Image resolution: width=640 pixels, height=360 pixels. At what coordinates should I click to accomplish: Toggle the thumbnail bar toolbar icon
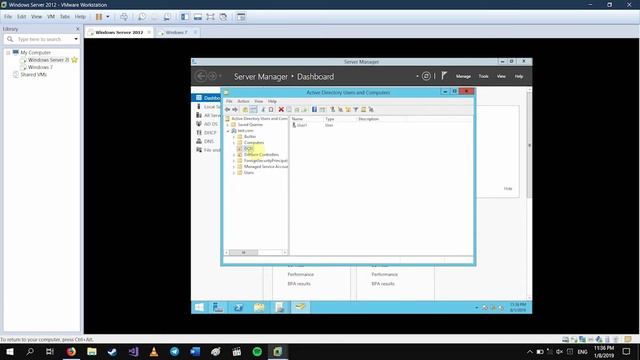click(198, 17)
